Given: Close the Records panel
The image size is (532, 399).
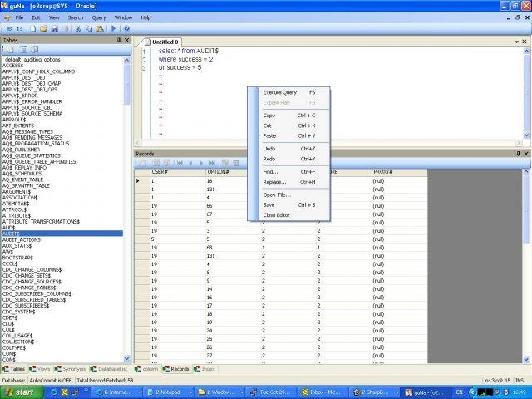Looking at the screenshot, I should pyautogui.click(x=526, y=154).
